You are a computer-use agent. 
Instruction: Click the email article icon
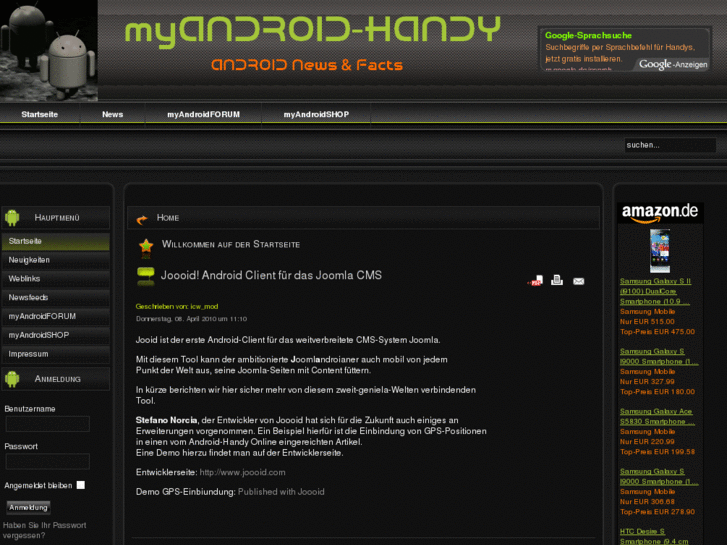578,281
